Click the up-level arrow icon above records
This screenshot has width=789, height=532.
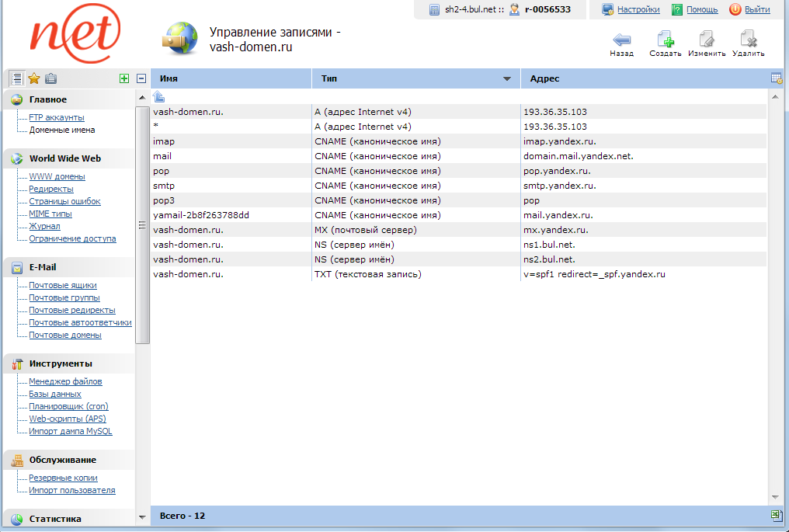click(x=158, y=96)
